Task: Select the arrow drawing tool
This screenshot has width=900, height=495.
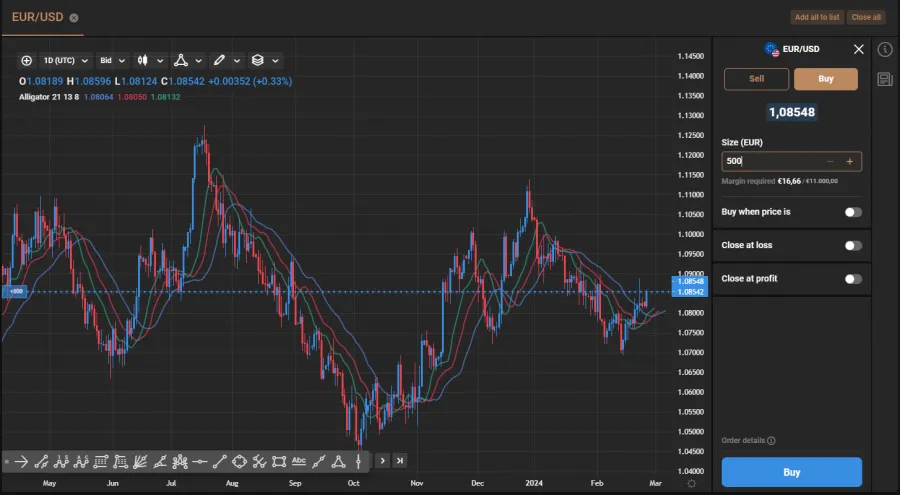Action: 20,461
